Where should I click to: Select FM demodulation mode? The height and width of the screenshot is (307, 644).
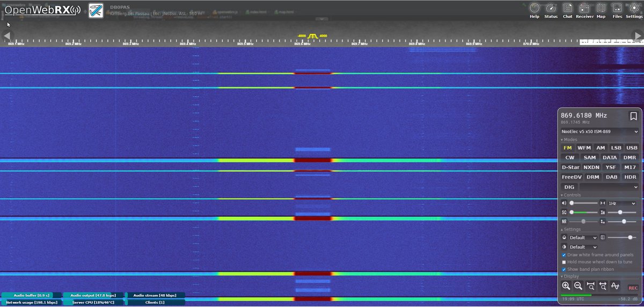tap(567, 148)
